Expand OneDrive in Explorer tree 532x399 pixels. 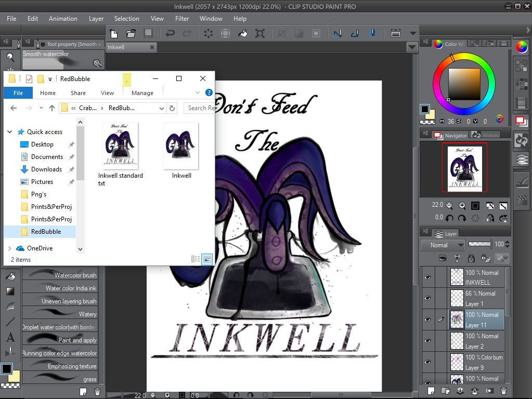(x=9, y=248)
